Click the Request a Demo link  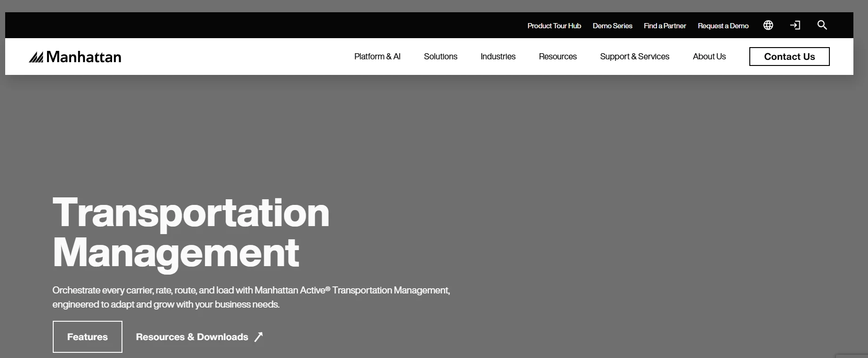[x=723, y=26]
